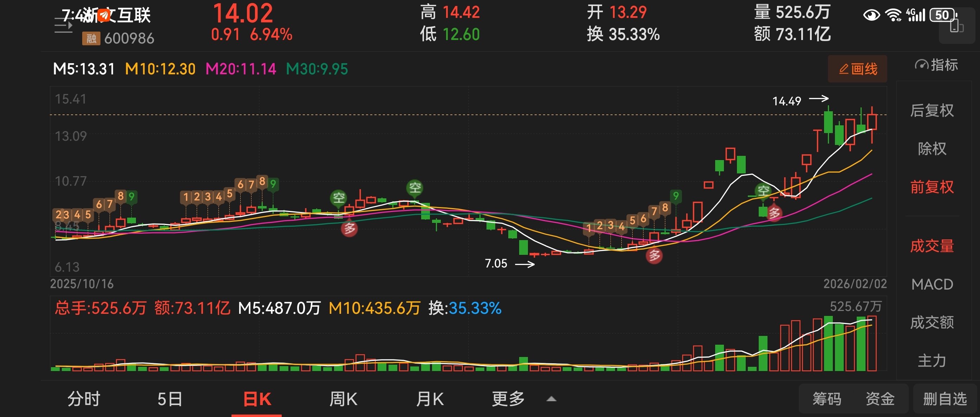Click the 指标 gauge icon

tap(921, 65)
